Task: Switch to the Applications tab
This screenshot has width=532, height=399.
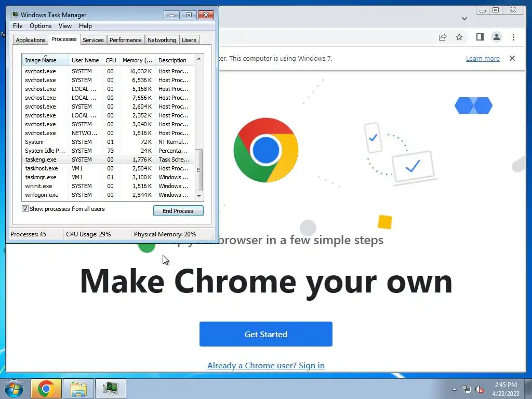Action: [31, 40]
